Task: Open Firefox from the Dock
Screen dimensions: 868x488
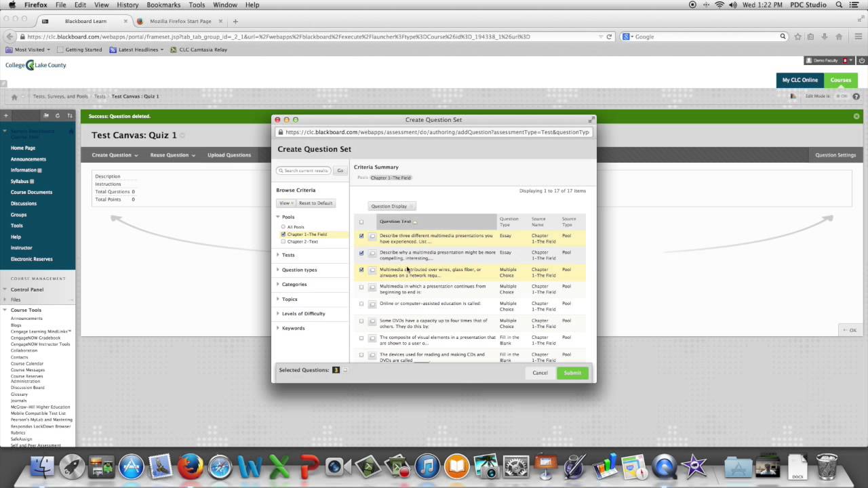Action: tap(191, 467)
